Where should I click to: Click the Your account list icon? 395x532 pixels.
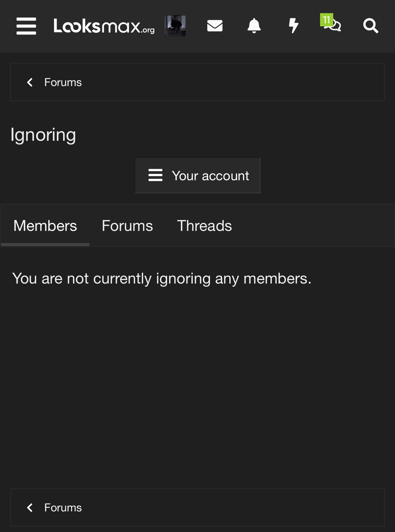(x=155, y=176)
